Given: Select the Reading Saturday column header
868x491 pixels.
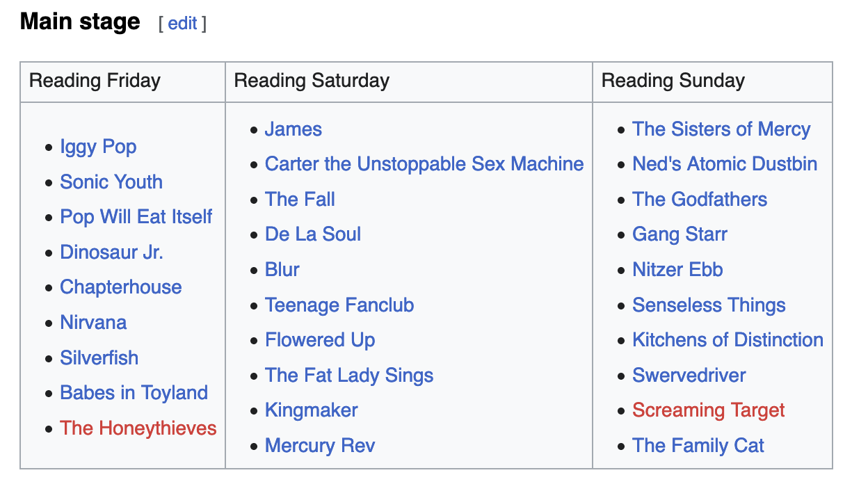Looking at the screenshot, I should pos(312,81).
